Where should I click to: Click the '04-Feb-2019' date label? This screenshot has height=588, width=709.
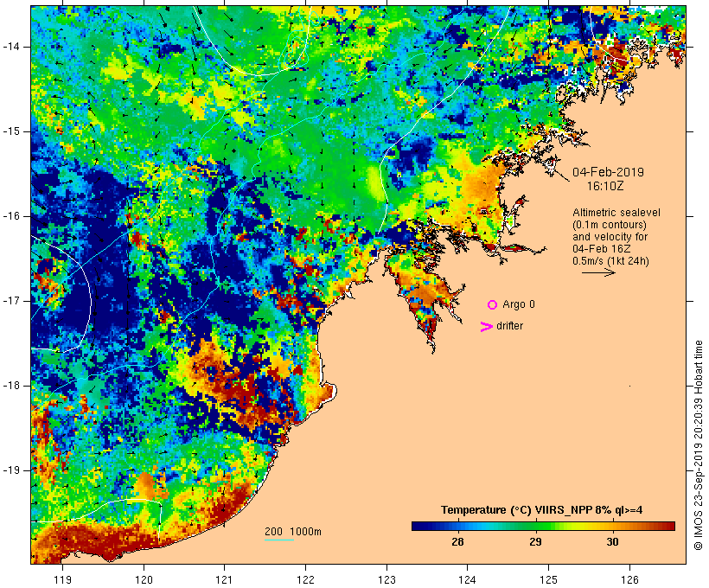coord(608,172)
